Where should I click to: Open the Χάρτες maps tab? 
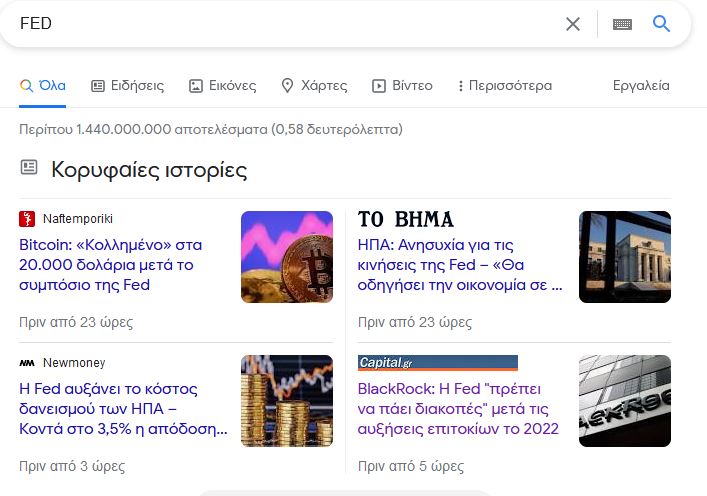tap(314, 85)
